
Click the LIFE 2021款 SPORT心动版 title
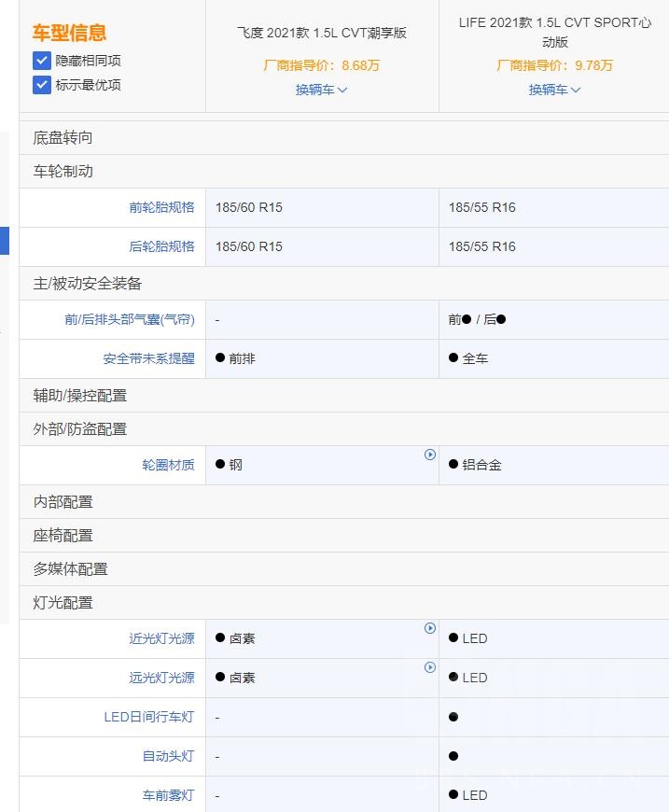pyautogui.click(x=555, y=32)
